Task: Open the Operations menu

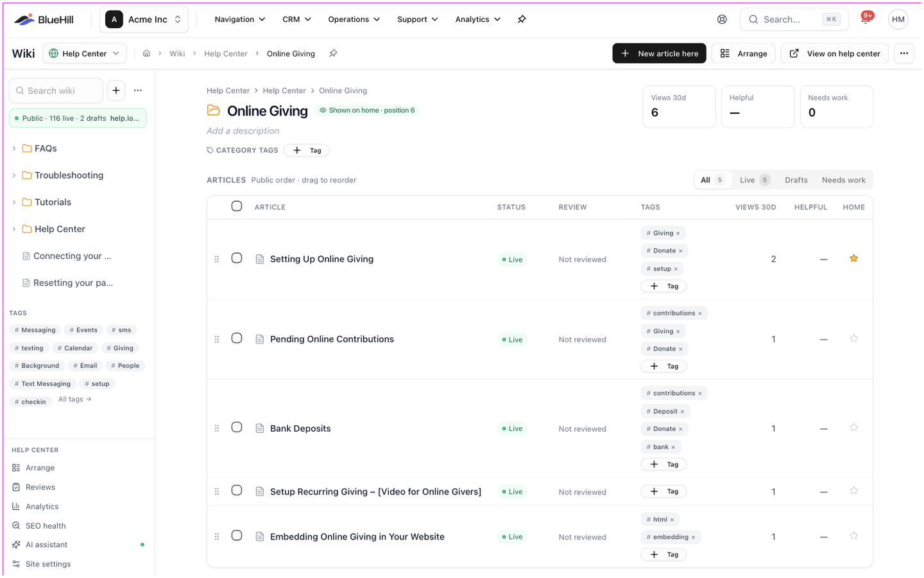Action: coord(354,19)
